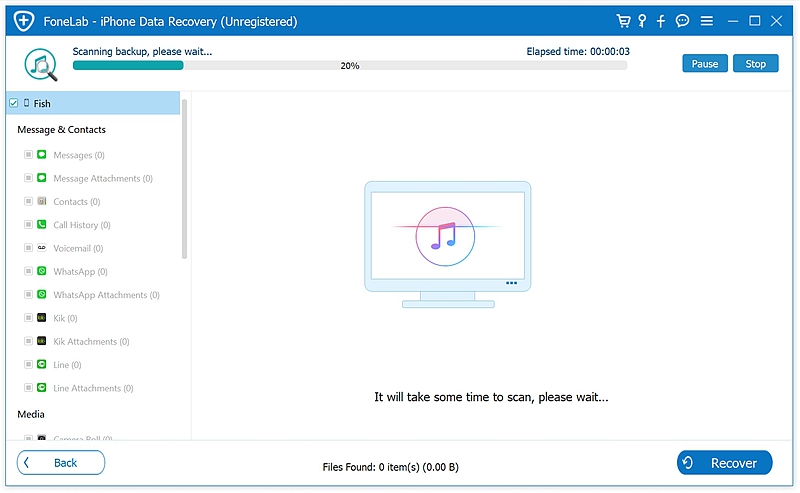Click the Line Attachments icon

pos(42,388)
